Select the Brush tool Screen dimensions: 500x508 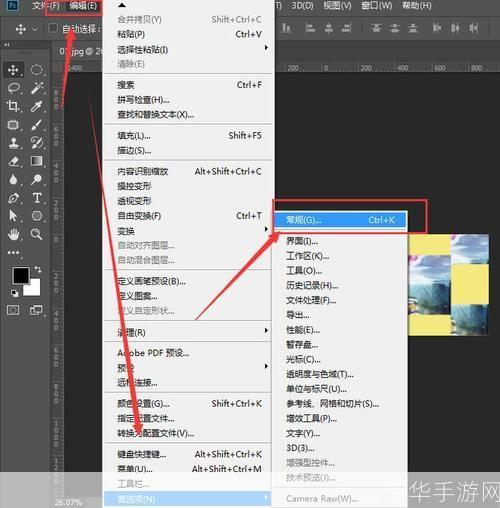pos(36,125)
